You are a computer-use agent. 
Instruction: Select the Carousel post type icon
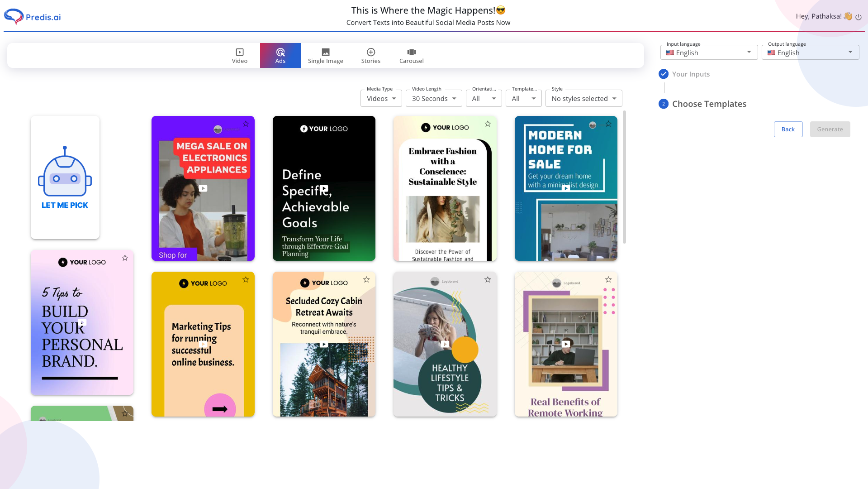point(411,52)
